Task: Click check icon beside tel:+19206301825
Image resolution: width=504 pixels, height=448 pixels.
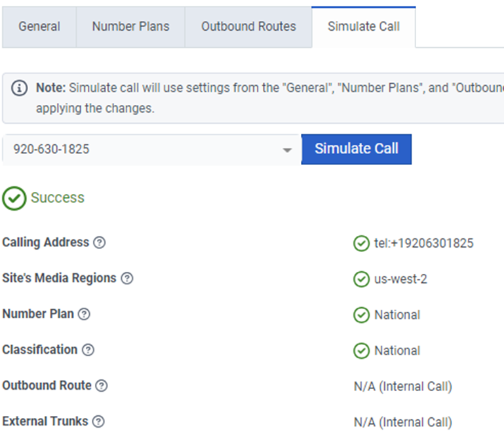Action: tap(361, 244)
